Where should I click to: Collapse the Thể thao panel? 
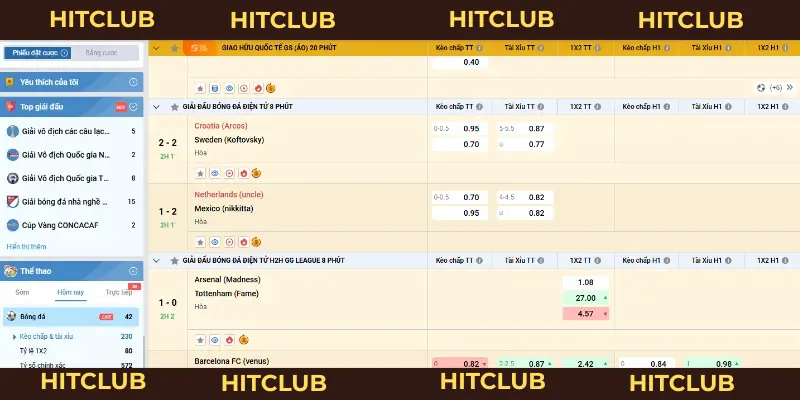pos(133,271)
